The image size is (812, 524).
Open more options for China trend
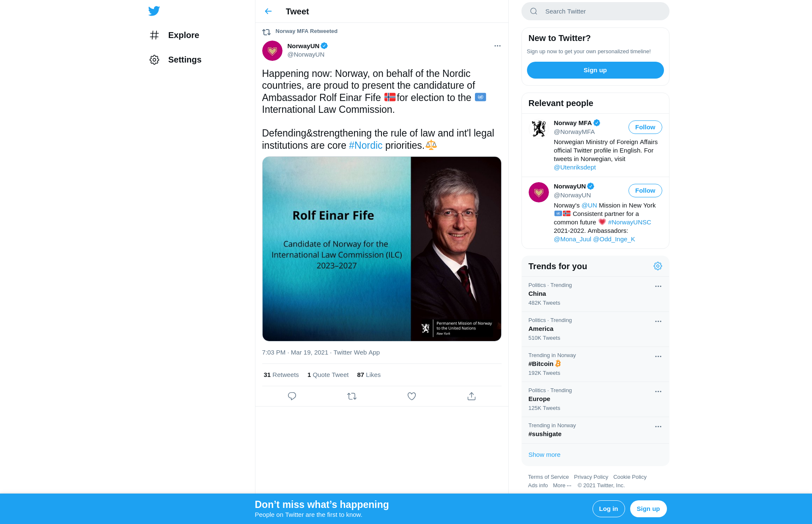coord(658,286)
